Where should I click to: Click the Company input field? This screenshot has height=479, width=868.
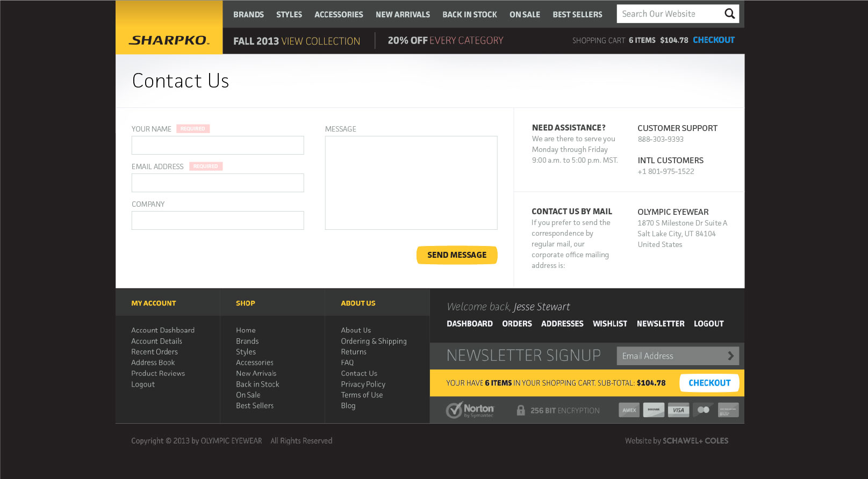point(218,220)
